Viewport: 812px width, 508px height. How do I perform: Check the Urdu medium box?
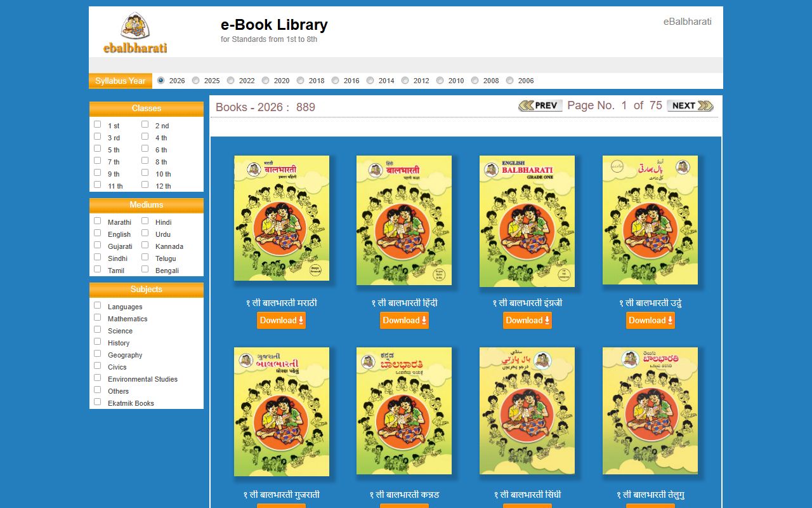click(145, 233)
